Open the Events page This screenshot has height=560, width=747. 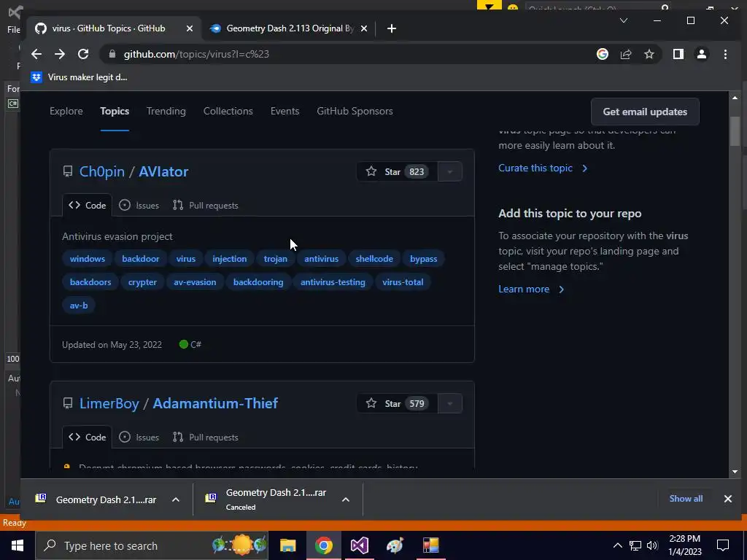285,111
